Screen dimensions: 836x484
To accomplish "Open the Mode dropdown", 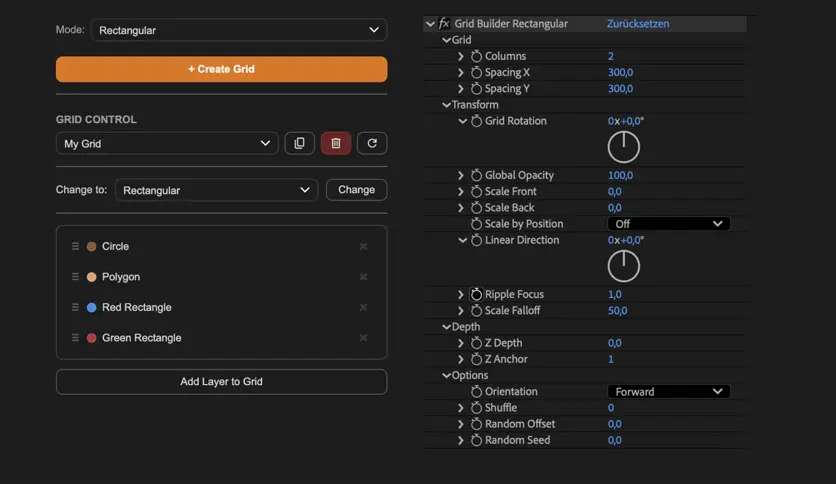I will pyautogui.click(x=239, y=30).
